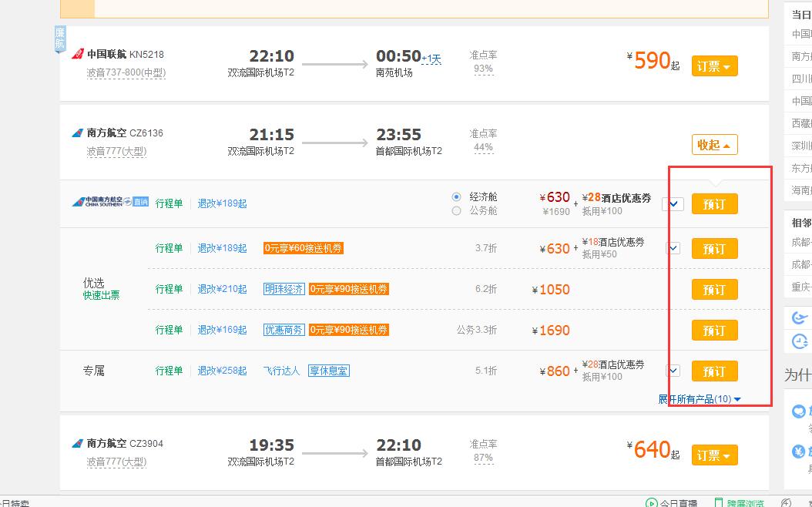Open 退改¥169起 refund policy link
812x507 pixels.
(x=222, y=330)
